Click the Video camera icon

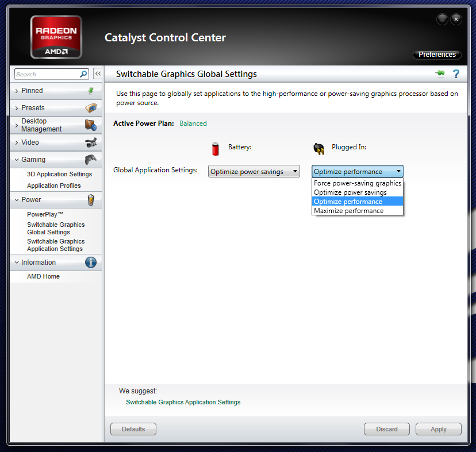[91, 142]
